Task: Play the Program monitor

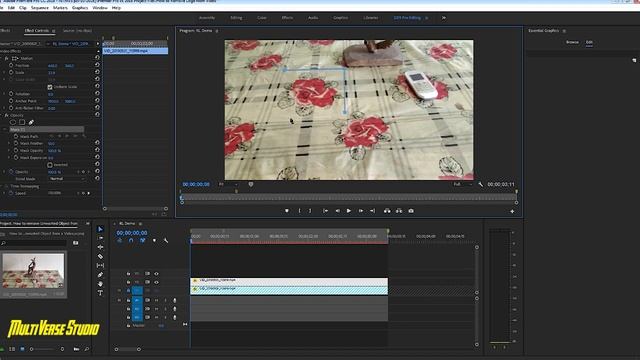Action: pyautogui.click(x=349, y=211)
